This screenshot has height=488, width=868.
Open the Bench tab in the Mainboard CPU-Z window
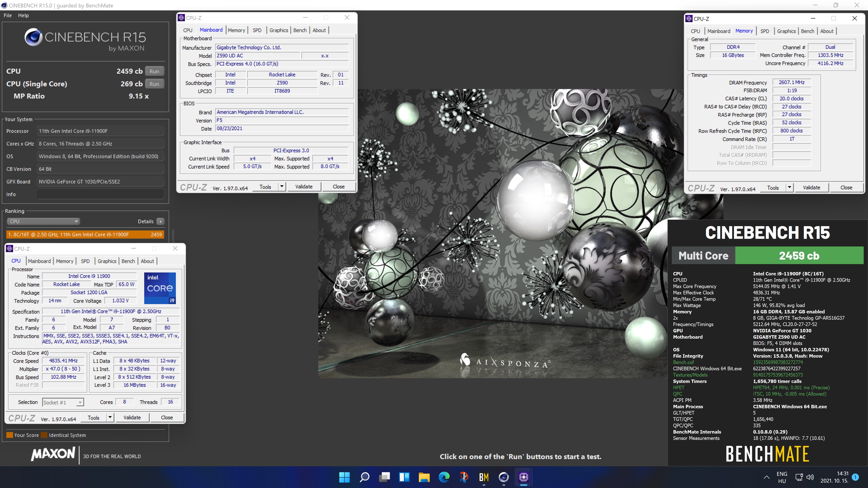pyautogui.click(x=300, y=30)
